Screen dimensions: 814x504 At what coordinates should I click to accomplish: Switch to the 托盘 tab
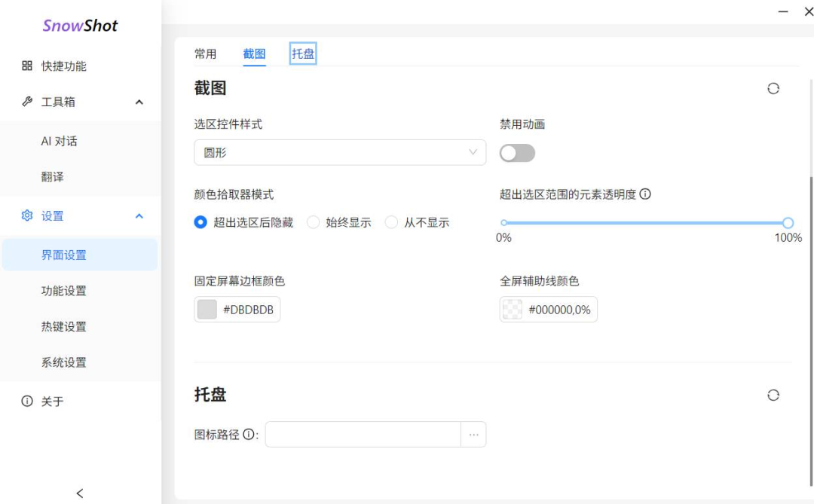click(x=302, y=54)
